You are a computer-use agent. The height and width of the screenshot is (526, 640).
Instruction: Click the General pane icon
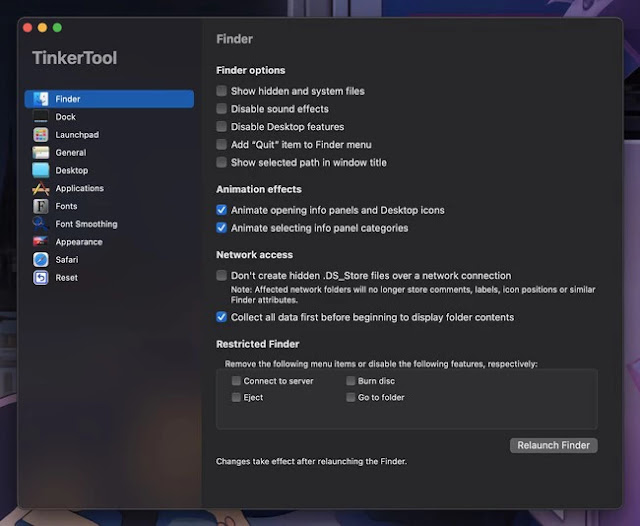(41, 153)
